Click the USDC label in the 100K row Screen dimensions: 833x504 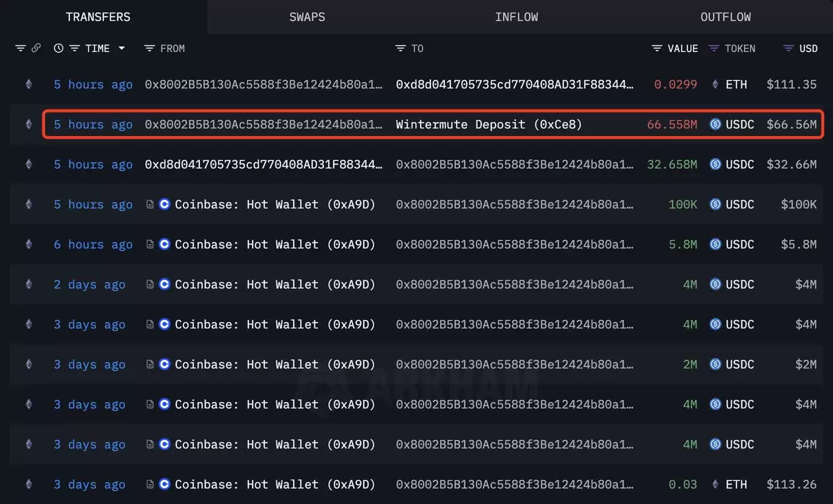740,205
